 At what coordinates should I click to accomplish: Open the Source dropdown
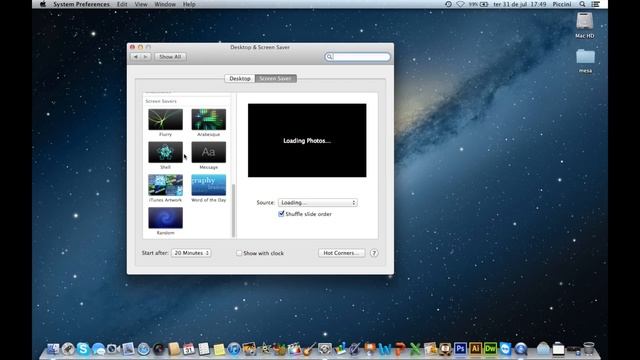(318, 202)
